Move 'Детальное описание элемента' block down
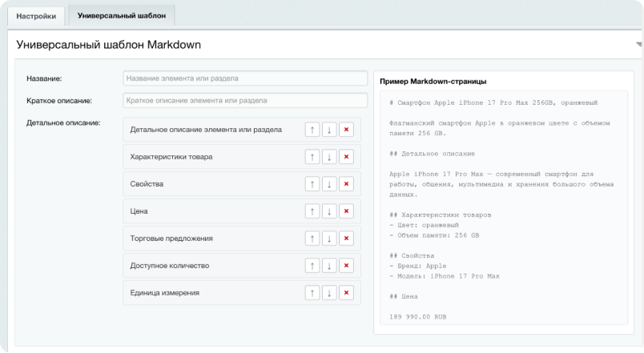644x353 pixels. click(329, 130)
